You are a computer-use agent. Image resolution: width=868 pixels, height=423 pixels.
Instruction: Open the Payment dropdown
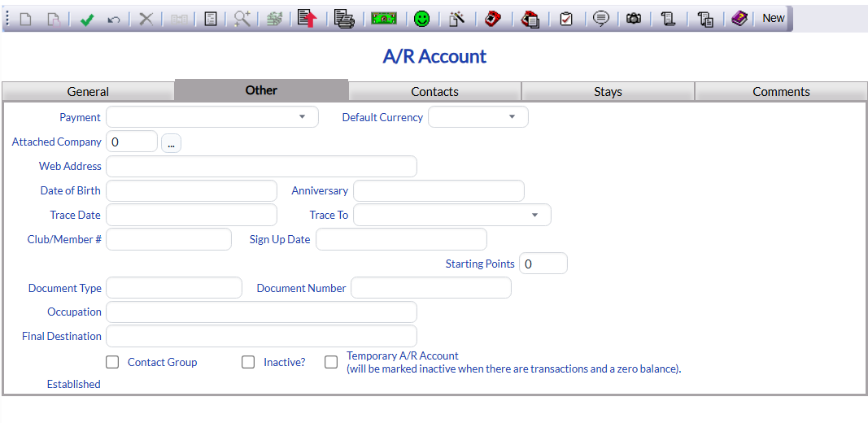tap(212, 117)
